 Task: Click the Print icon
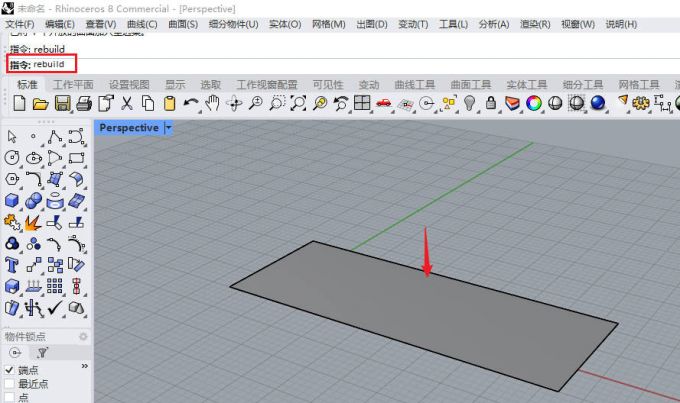(x=84, y=104)
